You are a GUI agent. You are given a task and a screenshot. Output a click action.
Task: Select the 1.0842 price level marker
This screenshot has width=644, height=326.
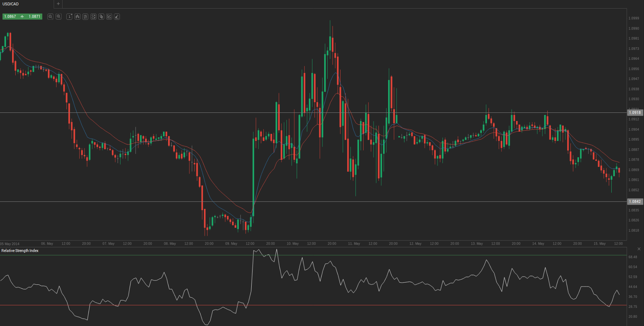[635, 201]
